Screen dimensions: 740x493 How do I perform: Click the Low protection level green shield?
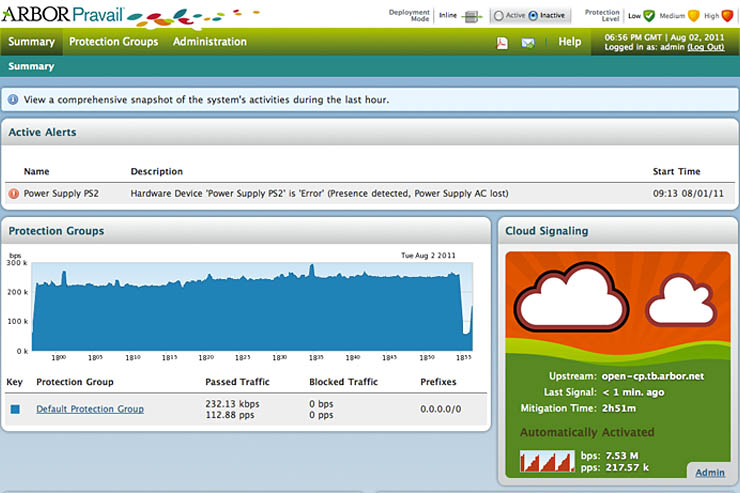pyautogui.click(x=648, y=16)
